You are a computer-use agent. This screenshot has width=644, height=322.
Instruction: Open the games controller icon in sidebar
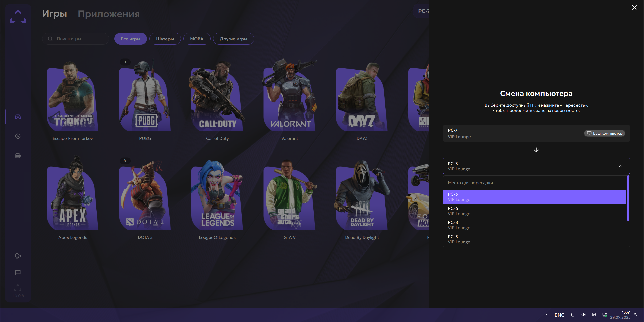18,117
